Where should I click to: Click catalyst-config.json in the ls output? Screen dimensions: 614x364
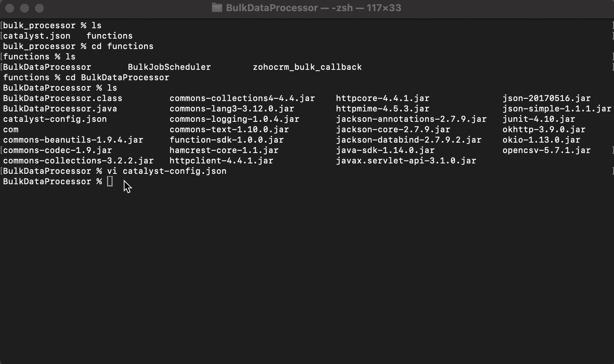[x=55, y=119]
